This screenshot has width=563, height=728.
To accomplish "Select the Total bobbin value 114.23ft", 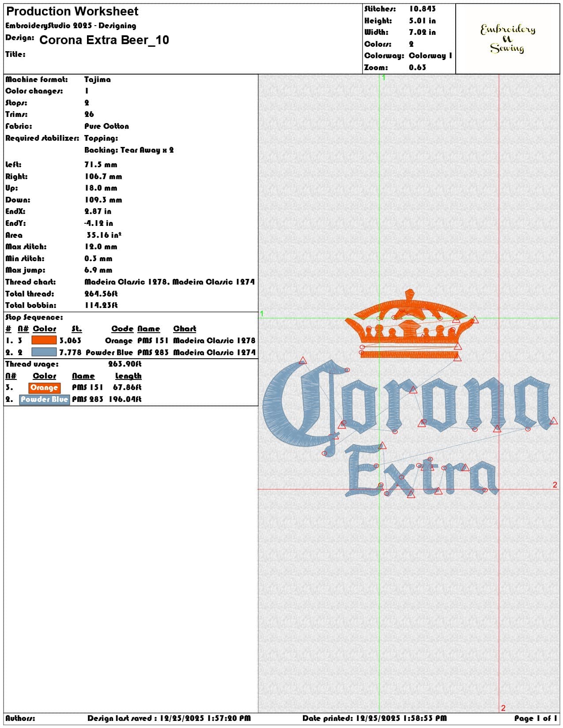I will 101,305.
